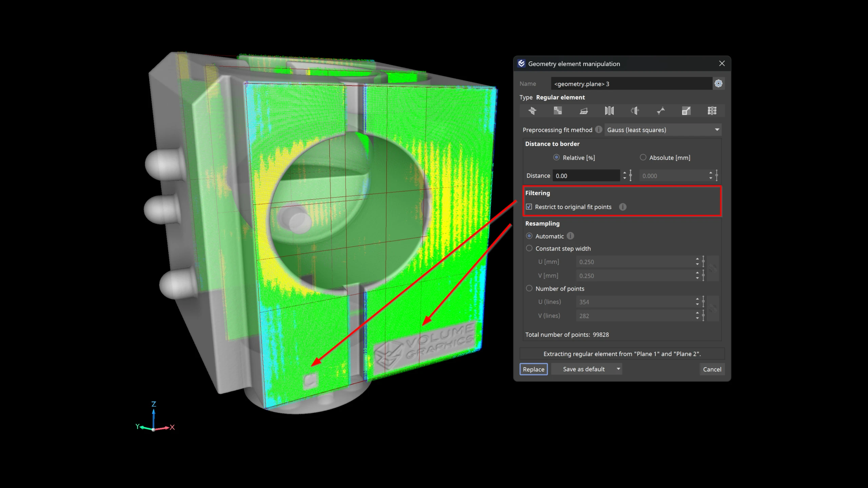Image resolution: width=868 pixels, height=488 pixels.
Task: Click the V [mm] 0.250 field
Action: pos(635,276)
